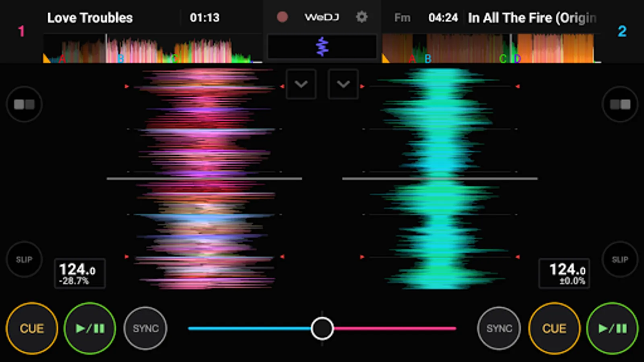Jump to hot cue A on deck 1 overview

[62, 59]
